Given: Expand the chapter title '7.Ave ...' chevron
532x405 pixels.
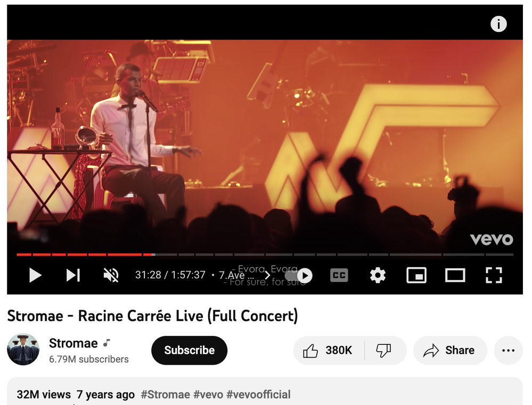Looking at the screenshot, I should 267,275.
